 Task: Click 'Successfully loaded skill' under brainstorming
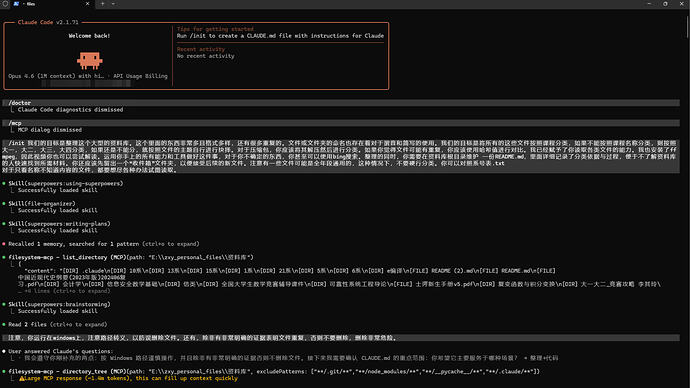point(58,311)
